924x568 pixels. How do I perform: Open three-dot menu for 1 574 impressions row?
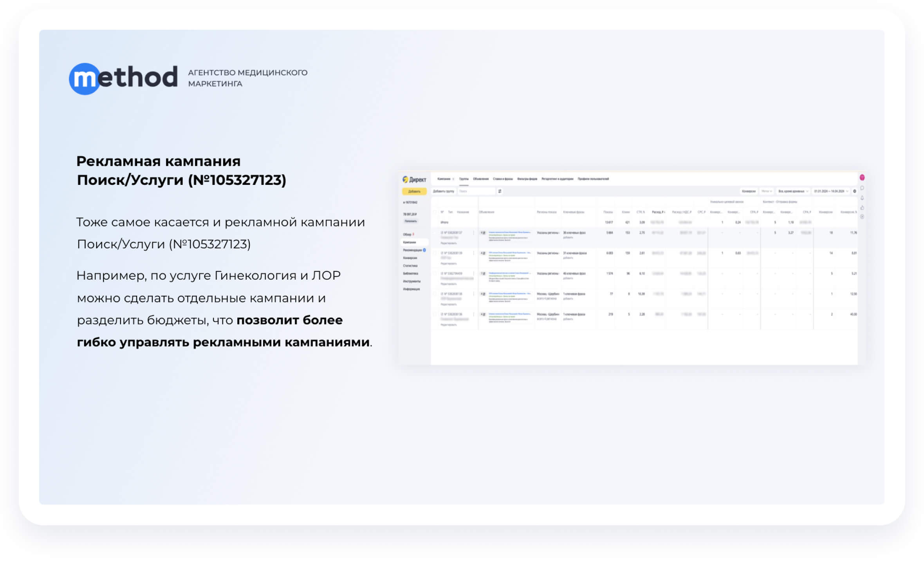[x=473, y=273]
